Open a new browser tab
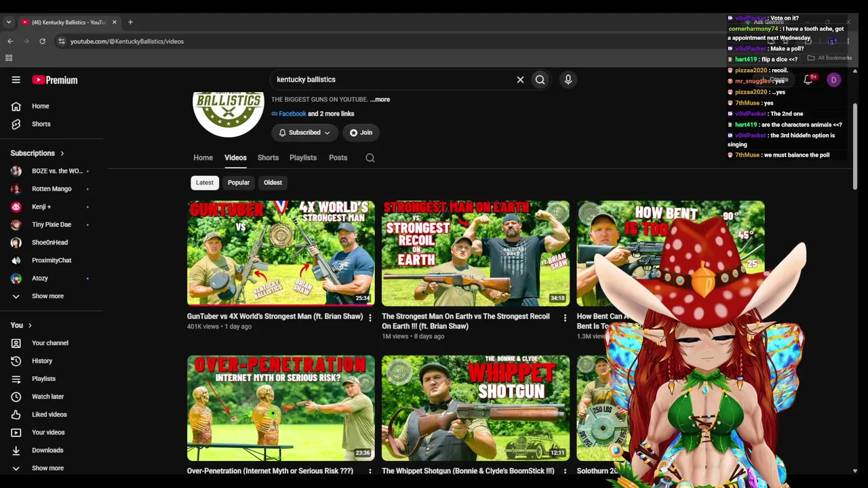868x488 pixels. 130,22
